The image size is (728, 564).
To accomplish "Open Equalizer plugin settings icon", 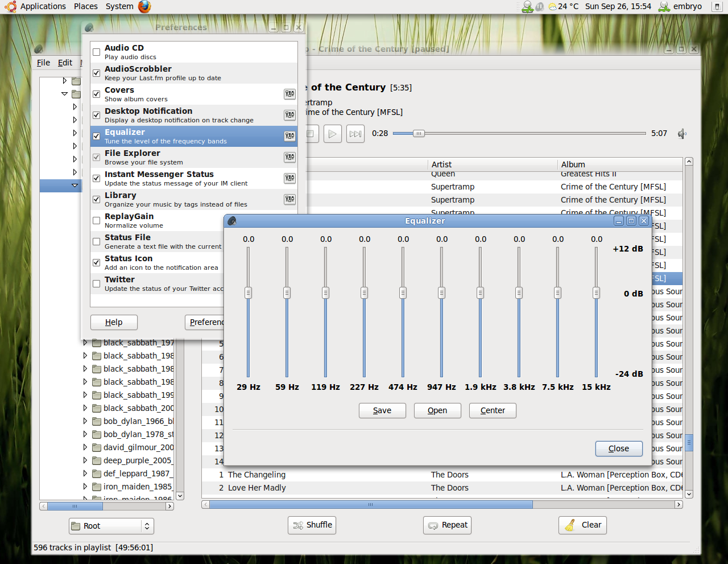I will pos(289,136).
